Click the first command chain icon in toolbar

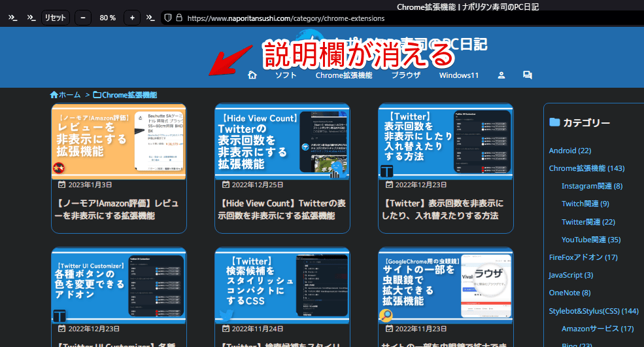12,18
